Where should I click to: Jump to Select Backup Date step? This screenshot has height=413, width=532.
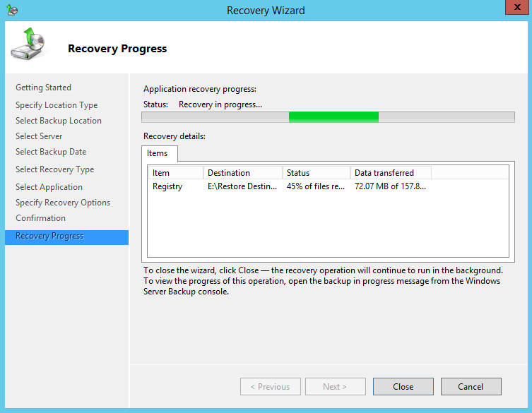coord(51,152)
